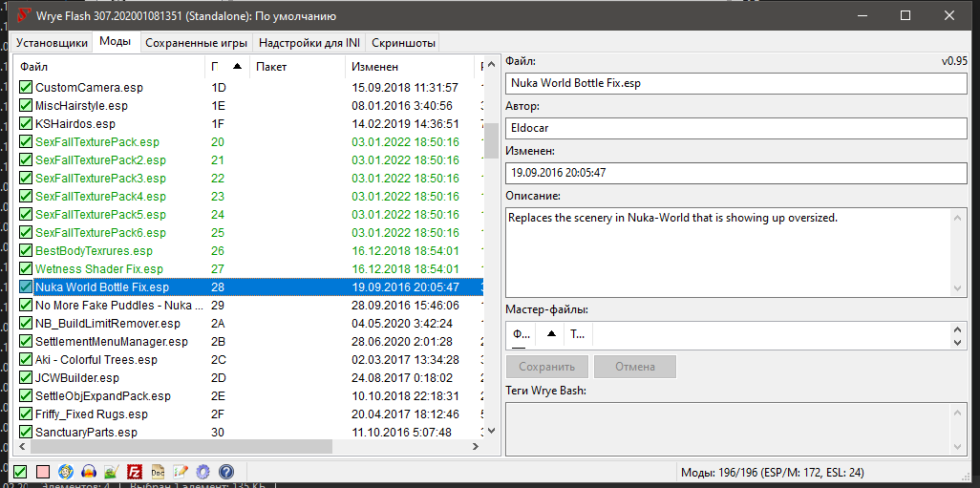
Task: Open the checklist with pencil icon
Action: (181, 471)
